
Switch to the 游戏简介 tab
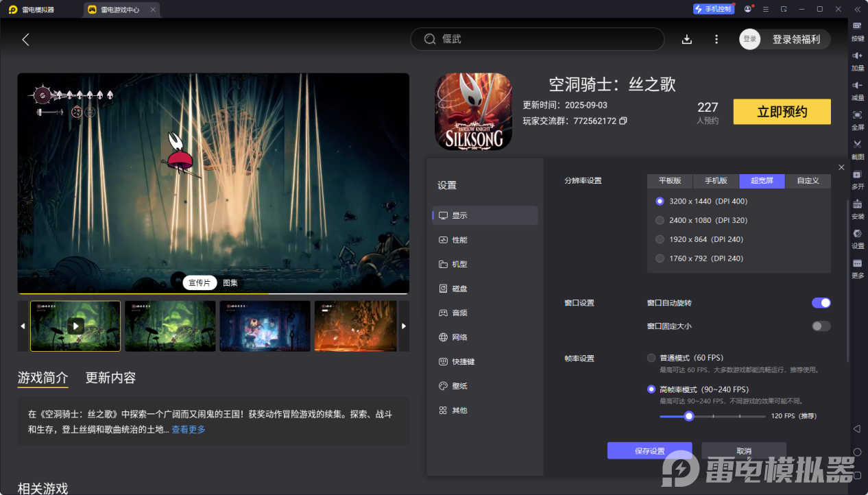pos(43,378)
